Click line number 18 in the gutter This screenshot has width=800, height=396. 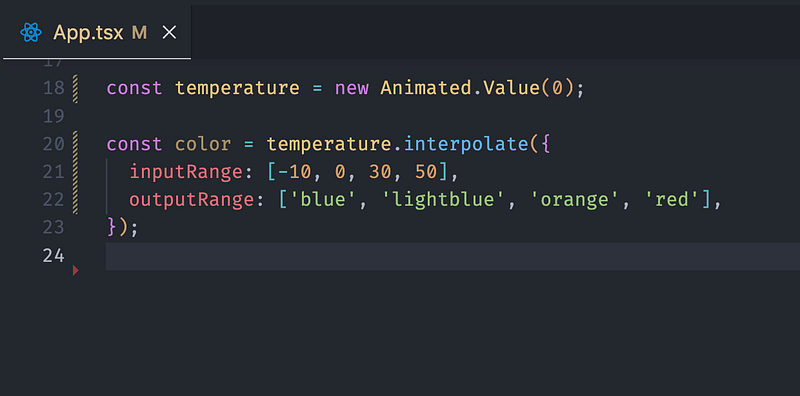54,89
